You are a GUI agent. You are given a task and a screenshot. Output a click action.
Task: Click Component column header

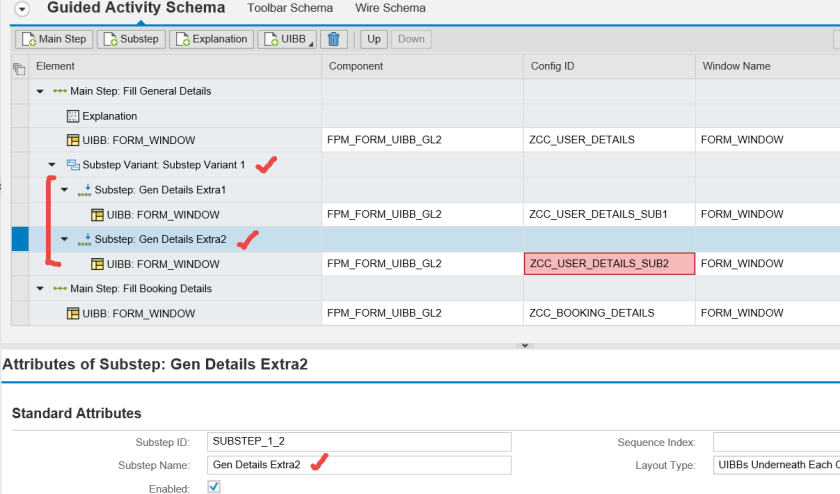pos(422,66)
